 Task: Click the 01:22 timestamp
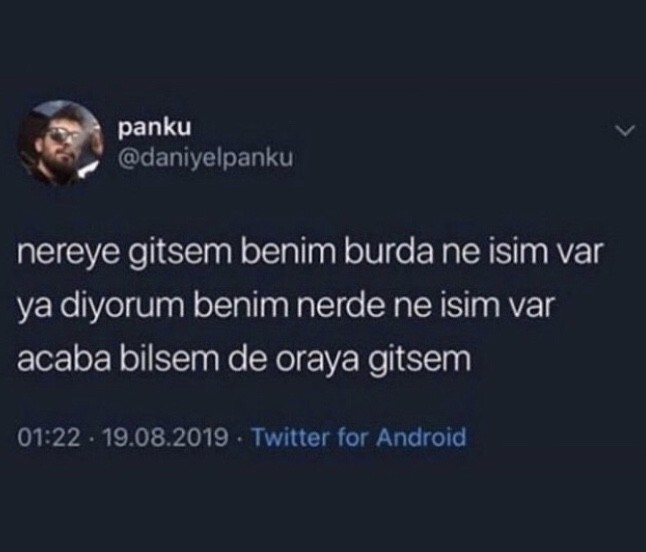49,437
